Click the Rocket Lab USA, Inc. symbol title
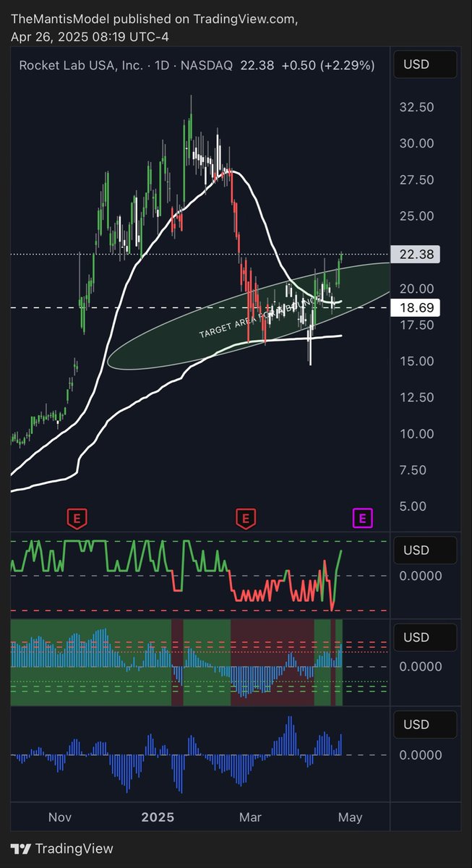Viewport: 472px width, 868px height. click(x=81, y=65)
